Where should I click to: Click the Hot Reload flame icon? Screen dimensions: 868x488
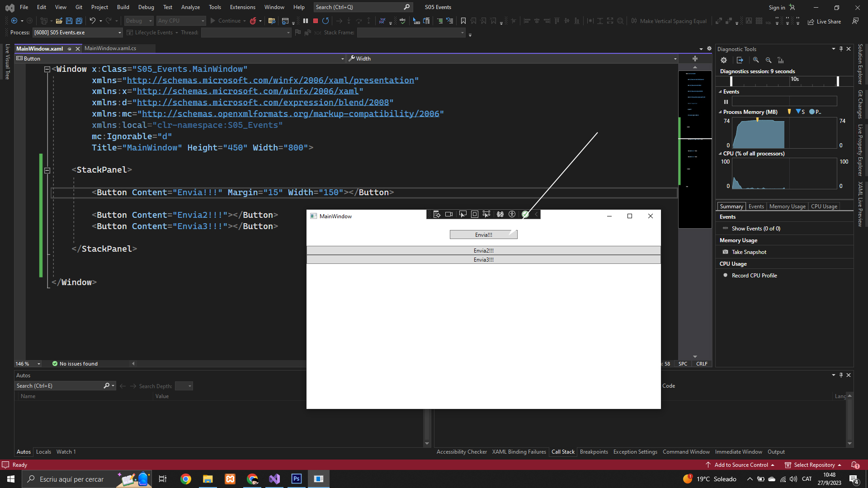(x=253, y=21)
